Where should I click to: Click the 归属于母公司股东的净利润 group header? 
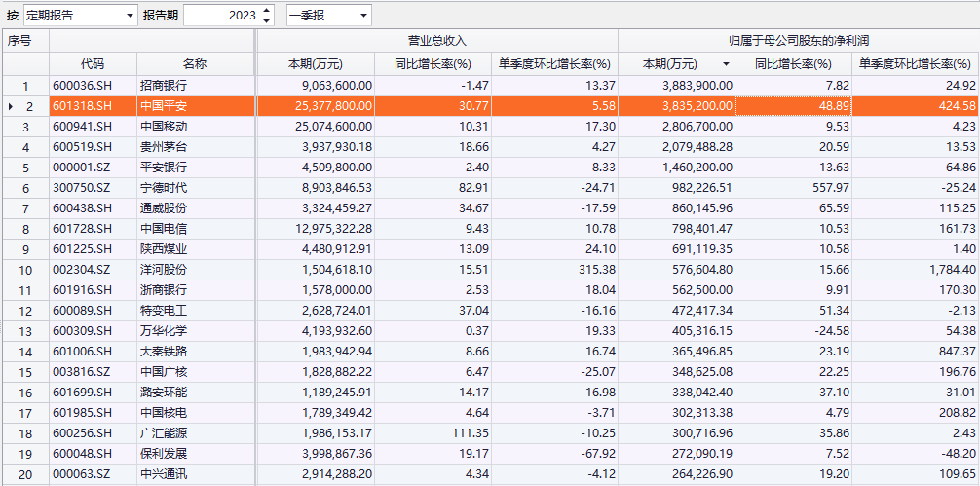[x=798, y=41]
